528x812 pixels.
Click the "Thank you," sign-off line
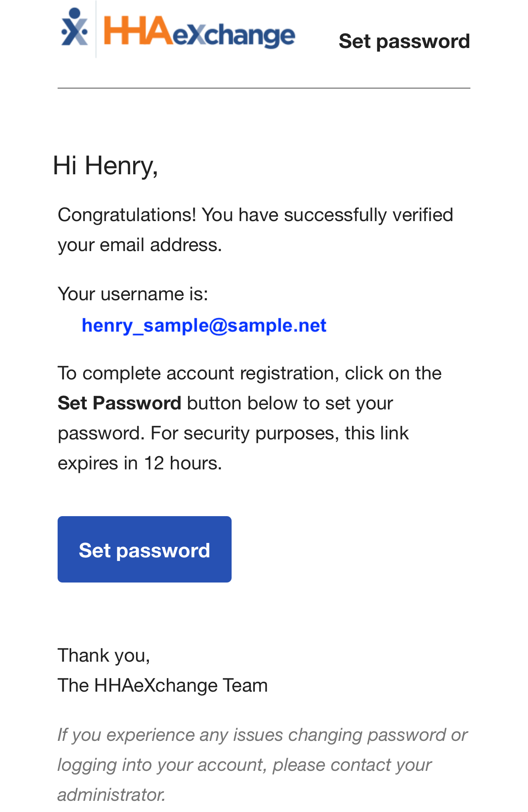104,656
